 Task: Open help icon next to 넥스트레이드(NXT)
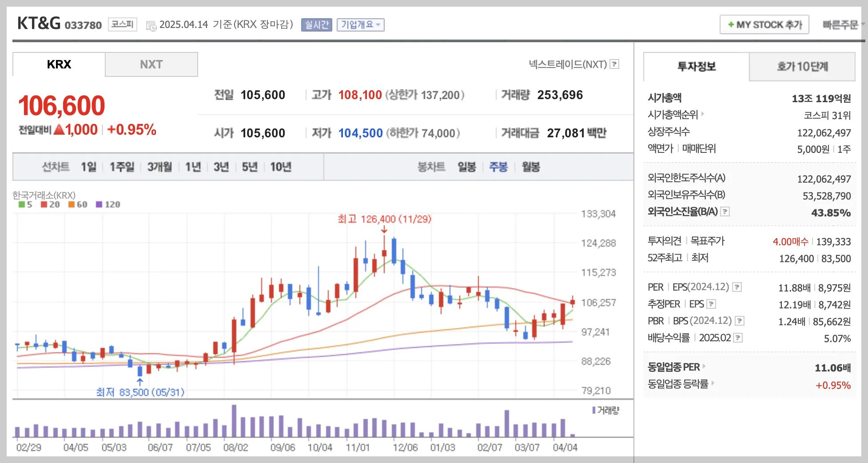click(614, 64)
